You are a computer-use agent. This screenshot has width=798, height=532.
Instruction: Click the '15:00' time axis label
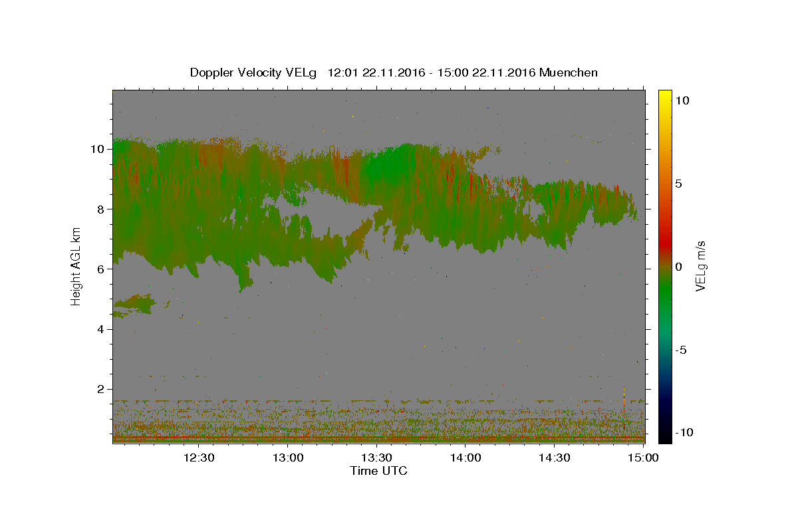pyautogui.click(x=644, y=458)
